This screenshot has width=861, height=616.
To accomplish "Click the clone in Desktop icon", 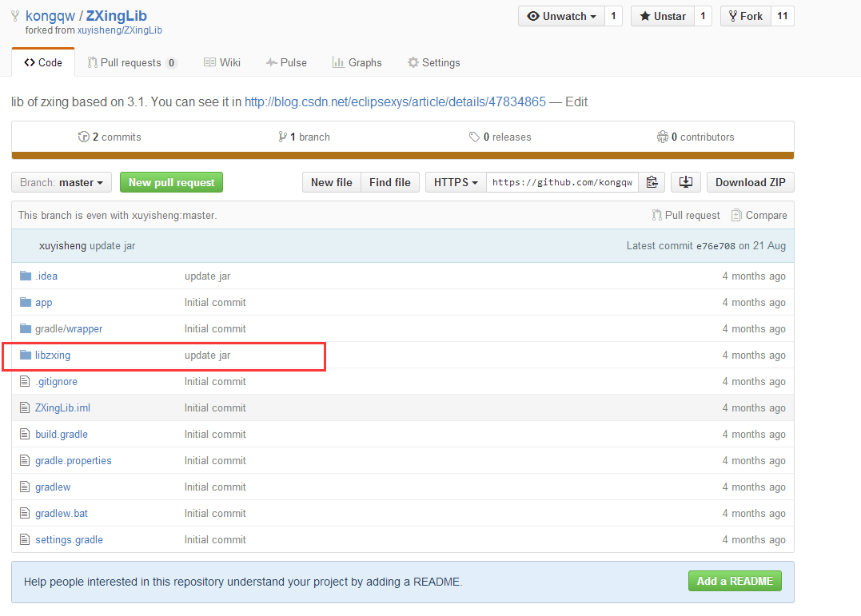I will click(x=685, y=182).
